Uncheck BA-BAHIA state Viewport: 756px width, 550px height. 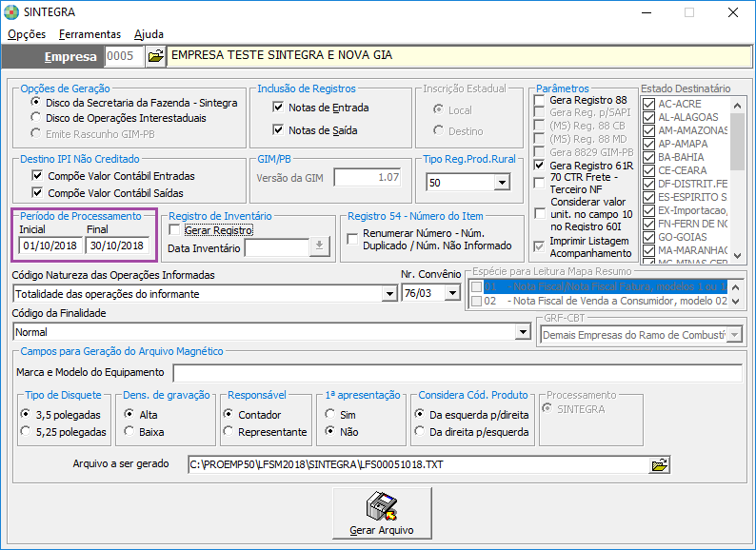tap(649, 157)
